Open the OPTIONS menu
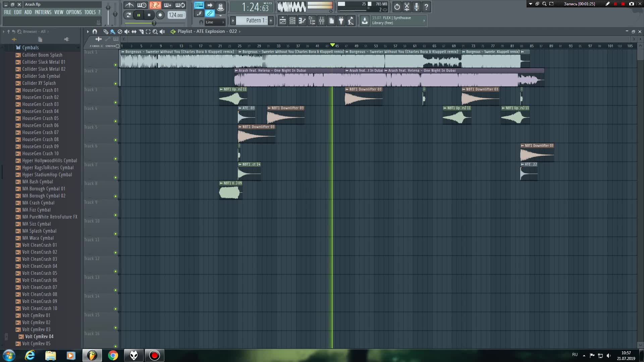This screenshot has height=362, width=644. 74,12
